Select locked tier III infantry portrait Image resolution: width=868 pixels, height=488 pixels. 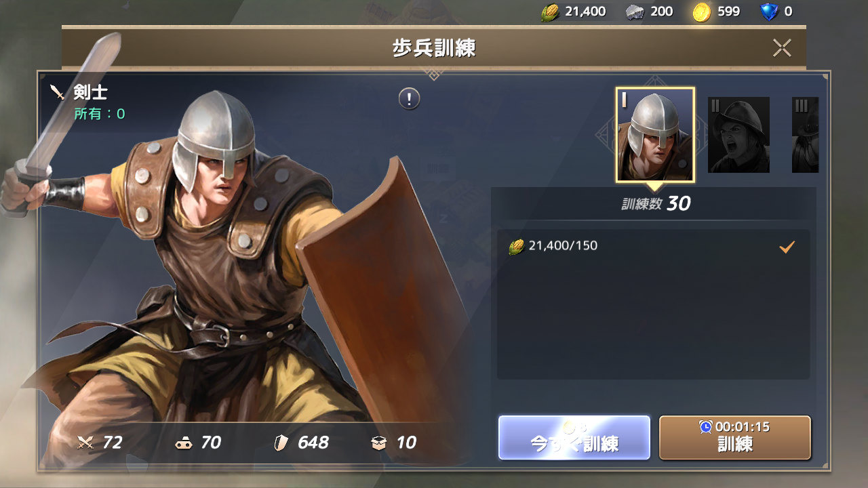805,134
